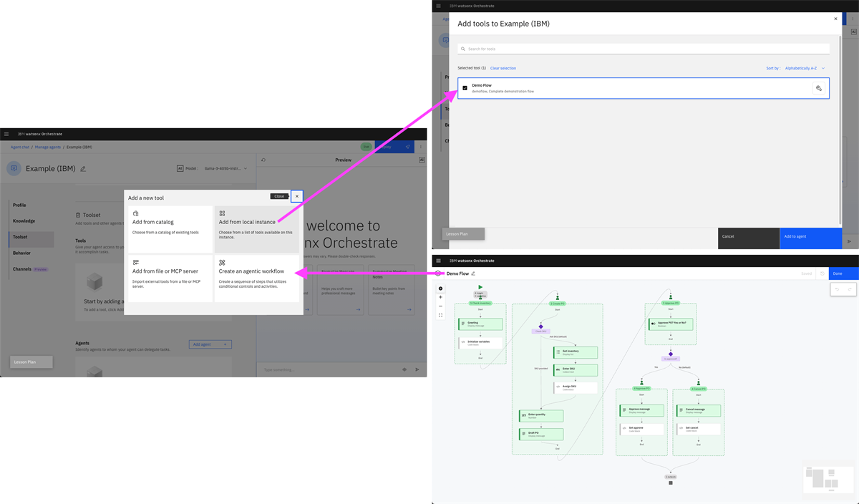Select the Get inventory node
859x504 pixels.
576,352
